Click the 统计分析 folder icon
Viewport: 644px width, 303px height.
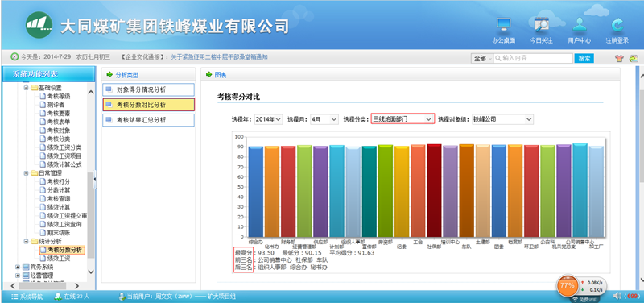pyautogui.click(x=34, y=241)
